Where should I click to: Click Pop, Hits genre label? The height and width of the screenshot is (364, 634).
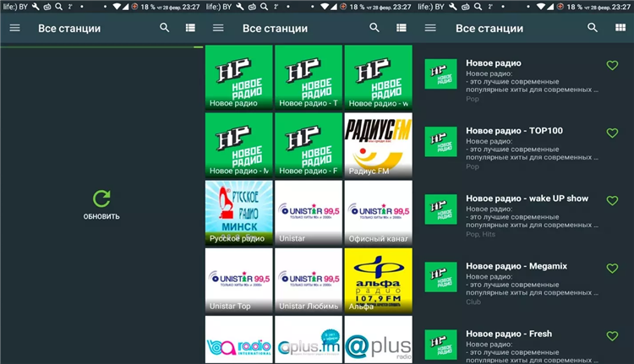tap(480, 234)
